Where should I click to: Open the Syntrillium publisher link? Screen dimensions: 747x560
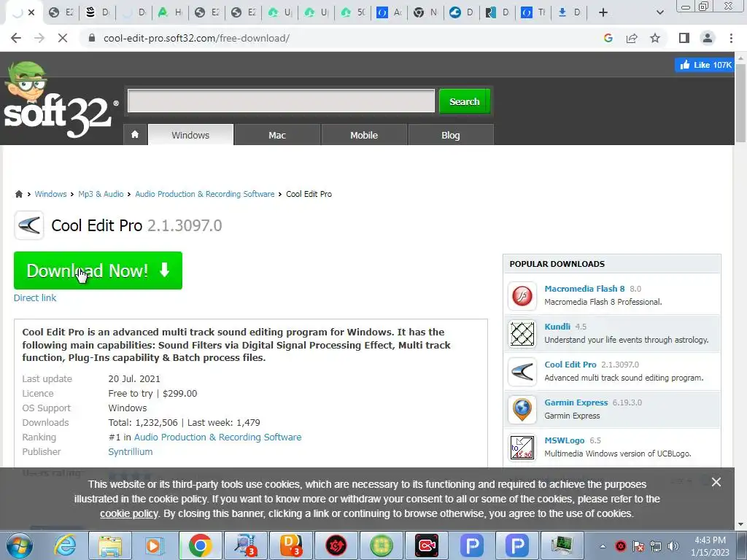tap(130, 451)
